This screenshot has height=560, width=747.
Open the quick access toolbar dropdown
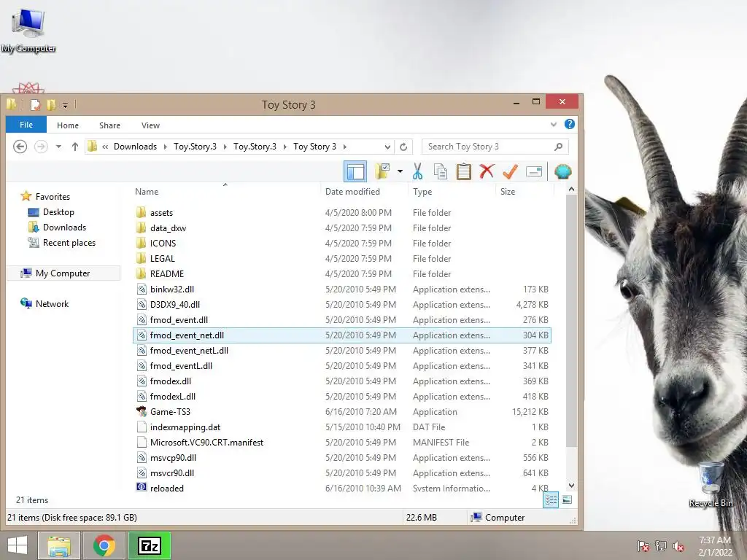point(65,105)
